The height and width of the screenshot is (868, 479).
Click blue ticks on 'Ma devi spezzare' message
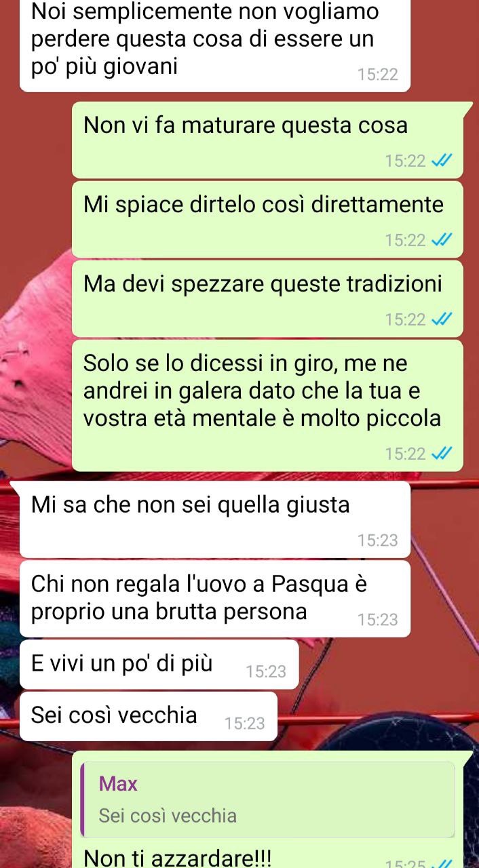pos(441,319)
